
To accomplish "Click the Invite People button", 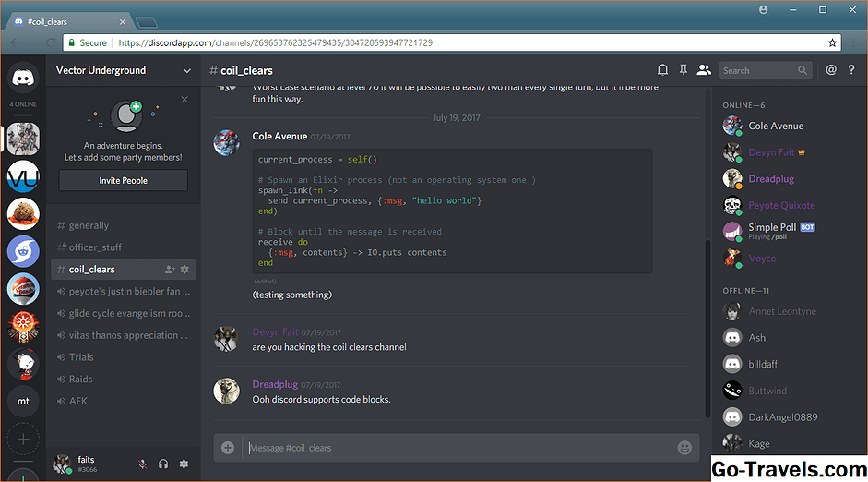I will point(123,181).
